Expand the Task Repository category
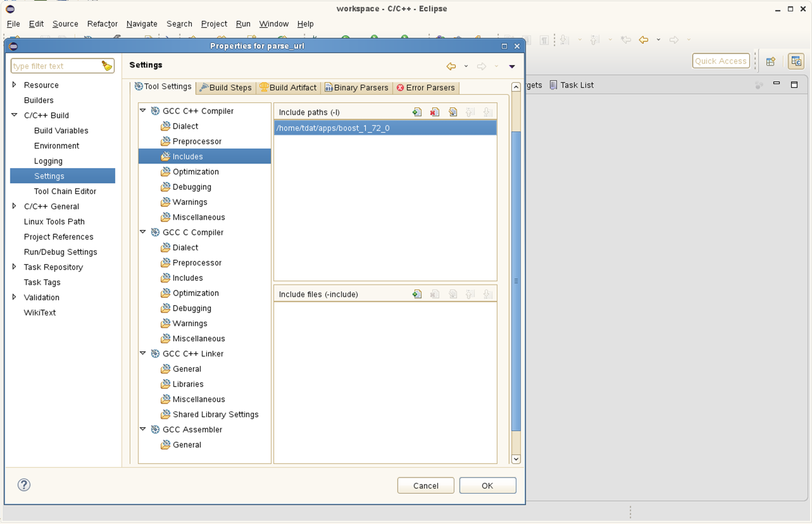This screenshot has height=524, width=812. coord(14,267)
